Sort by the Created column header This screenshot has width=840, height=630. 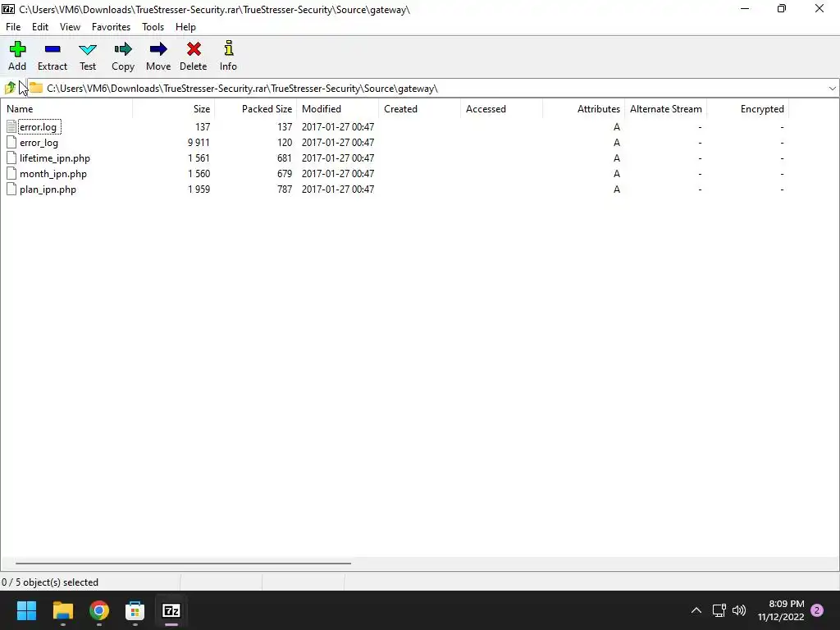click(x=419, y=109)
